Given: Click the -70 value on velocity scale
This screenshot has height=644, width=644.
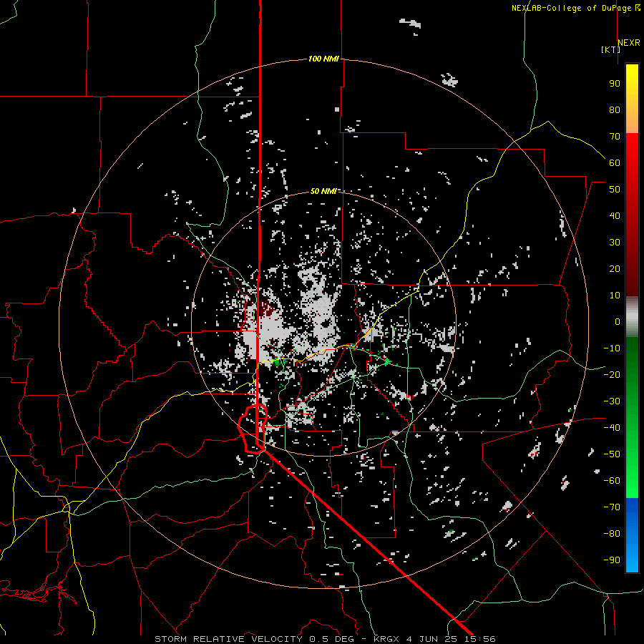Looking at the screenshot, I should tap(612, 507).
